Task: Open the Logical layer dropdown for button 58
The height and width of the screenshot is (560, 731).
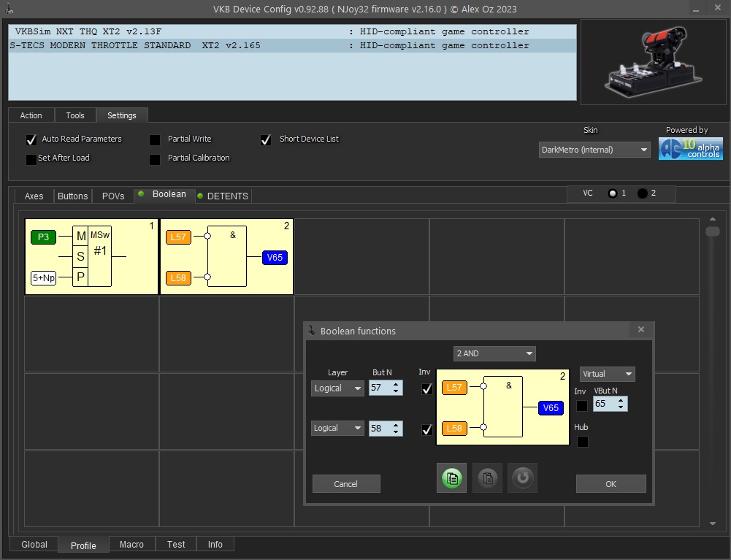Action: 337,428
